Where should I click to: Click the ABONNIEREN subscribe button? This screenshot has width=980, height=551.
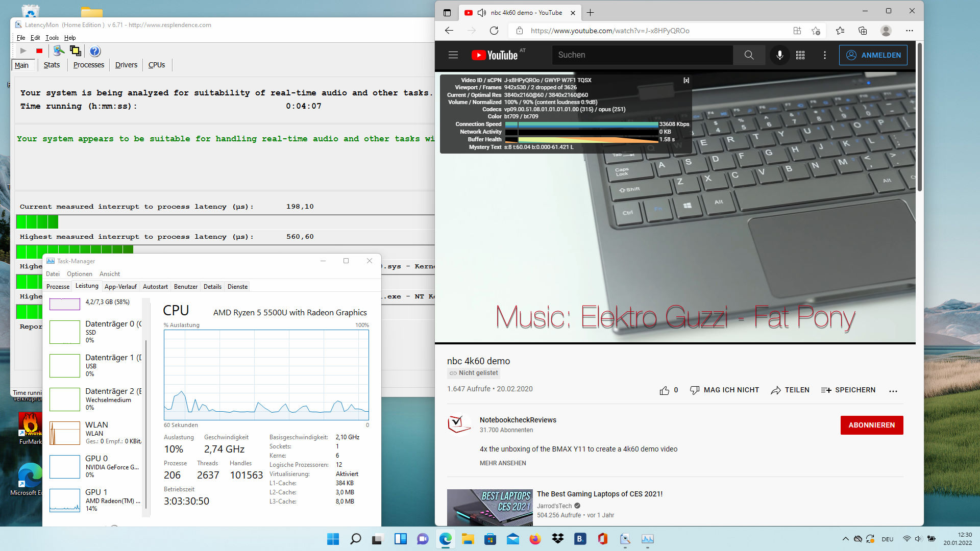pyautogui.click(x=871, y=425)
